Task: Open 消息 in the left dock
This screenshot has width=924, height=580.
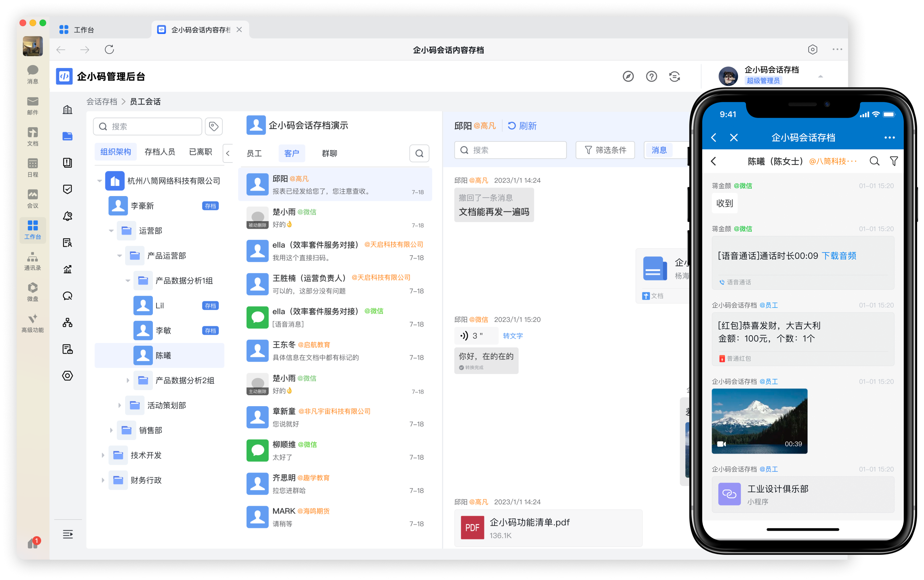Action: pyautogui.click(x=33, y=74)
